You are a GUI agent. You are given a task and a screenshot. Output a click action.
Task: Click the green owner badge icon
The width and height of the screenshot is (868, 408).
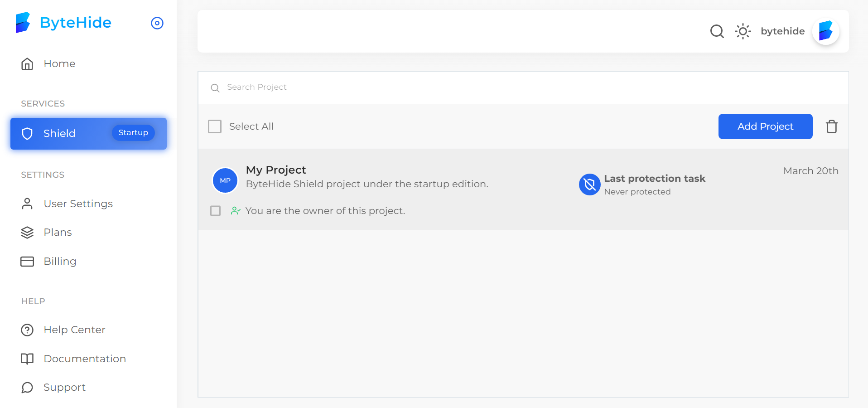point(236,211)
